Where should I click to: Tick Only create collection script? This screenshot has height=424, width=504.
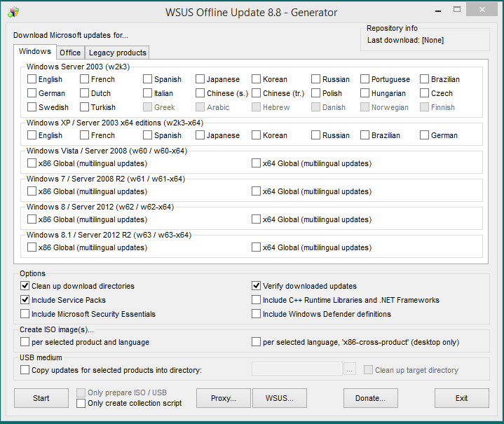81,403
